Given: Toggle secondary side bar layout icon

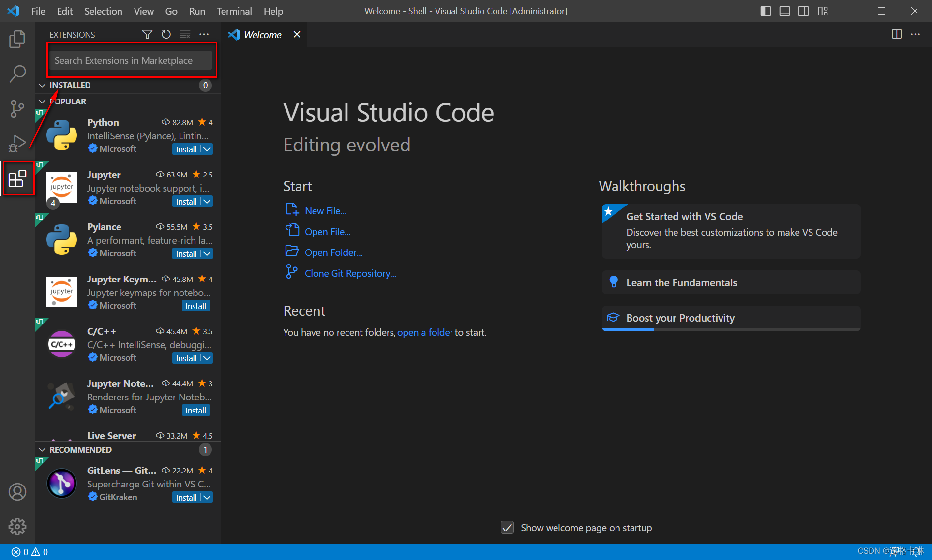Looking at the screenshot, I should pyautogui.click(x=803, y=11).
